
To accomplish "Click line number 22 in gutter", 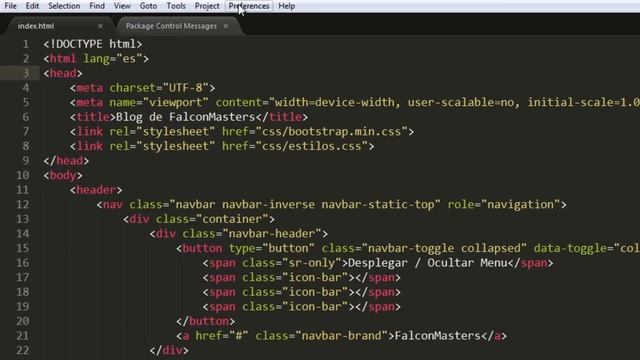I will click(22, 350).
